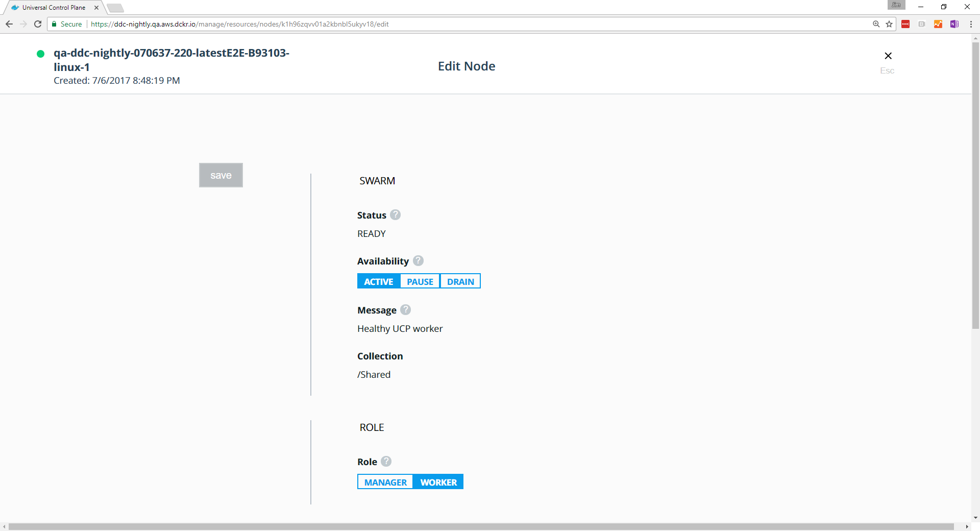
Task: Open the Chrome three-dot menu
Action: tap(971, 24)
